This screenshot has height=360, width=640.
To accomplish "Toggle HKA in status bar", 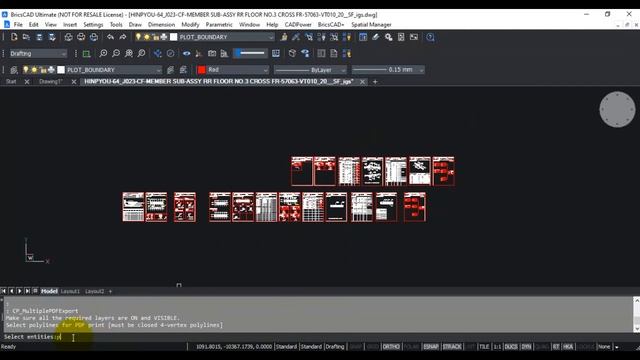I will [568, 347].
